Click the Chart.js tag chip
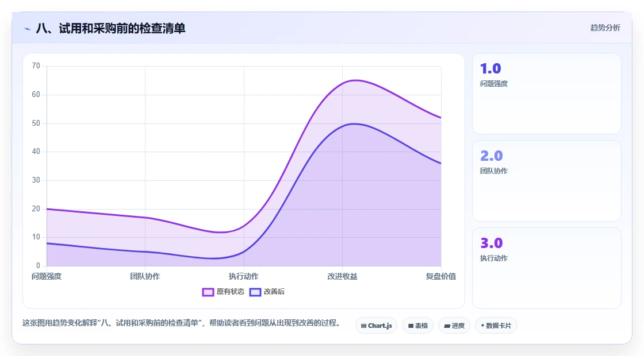Screen dimensions: 644x356 [376, 326]
